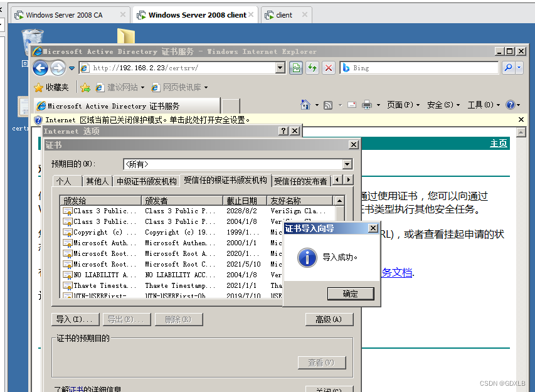Image resolution: width=535 pixels, height=392 pixels.
Task: Open the search provider dropdown arrow
Action: (519, 68)
